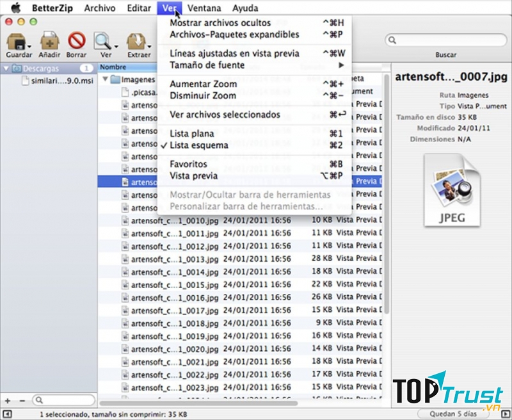Choose Aumentar Zoom

pyautogui.click(x=254, y=85)
